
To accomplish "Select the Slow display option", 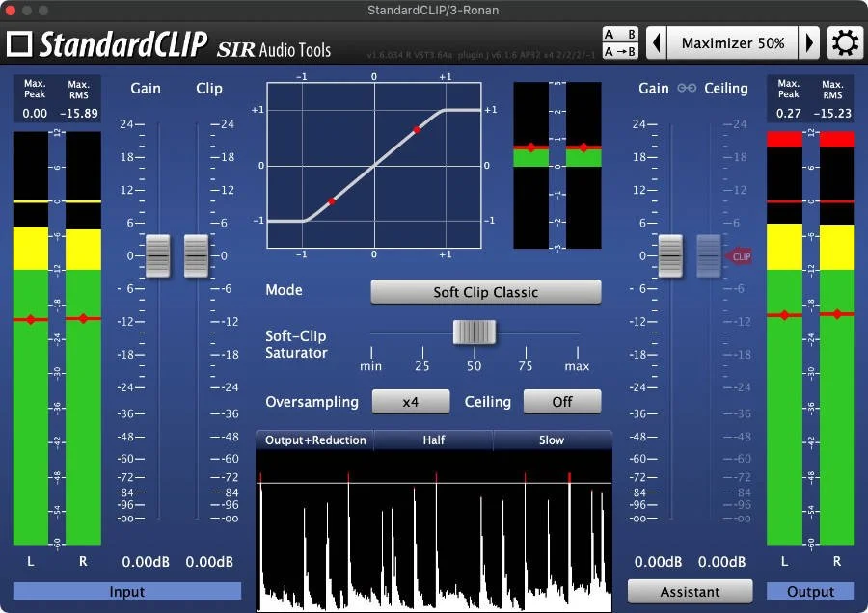I will (x=552, y=440).
